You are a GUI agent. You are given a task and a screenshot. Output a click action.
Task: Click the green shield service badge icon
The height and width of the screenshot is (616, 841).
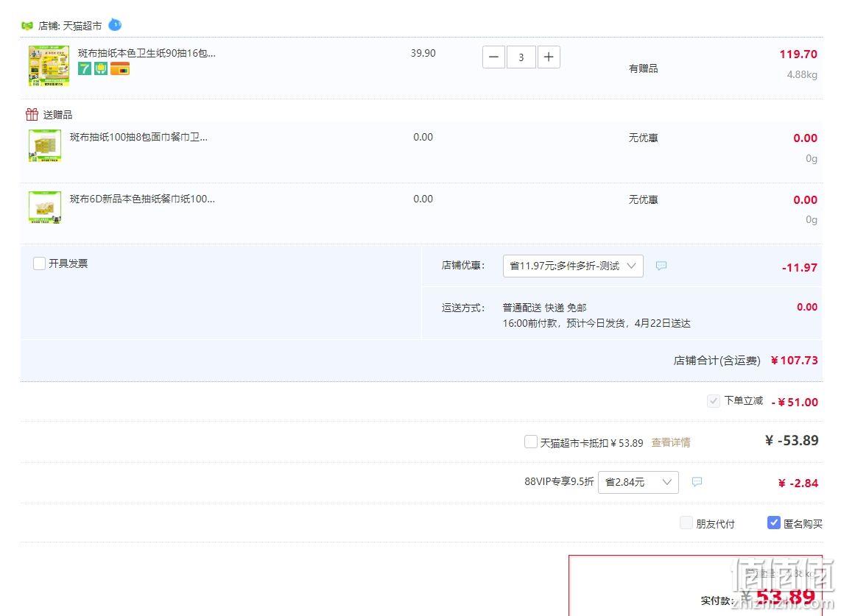point(101,68)
